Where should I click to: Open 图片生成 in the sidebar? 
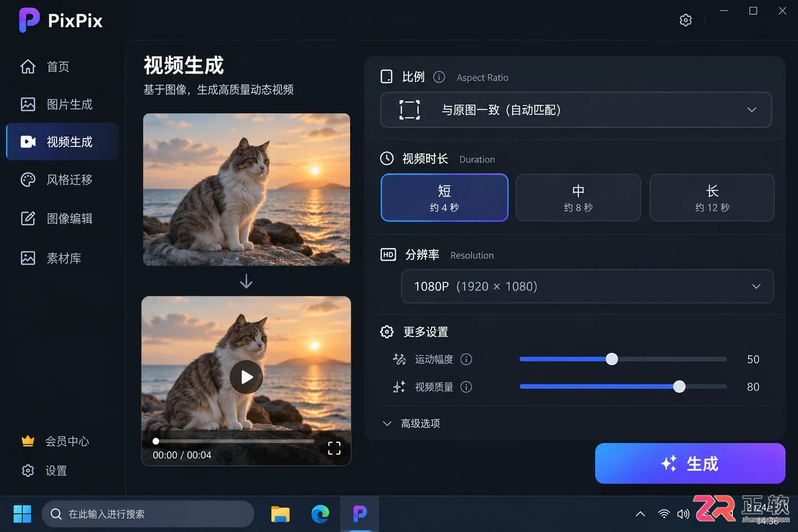coord(63,104)
